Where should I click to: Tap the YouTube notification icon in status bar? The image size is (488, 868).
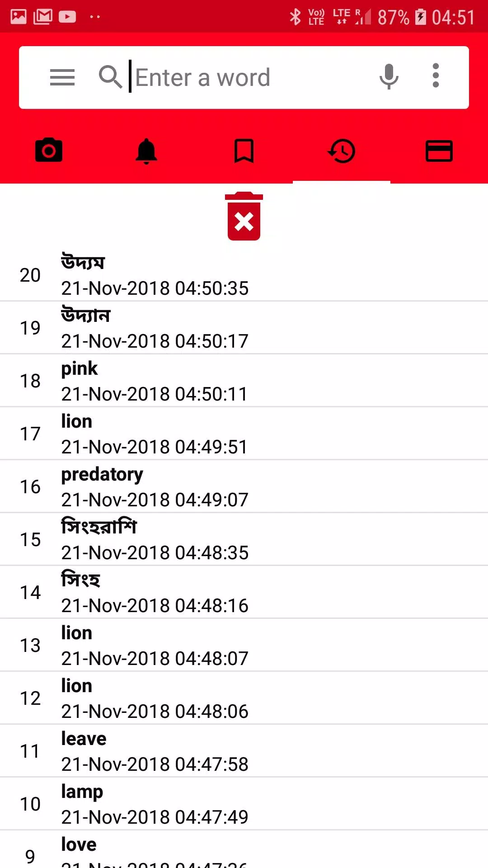pyautogui.click(x=67, y=17)
